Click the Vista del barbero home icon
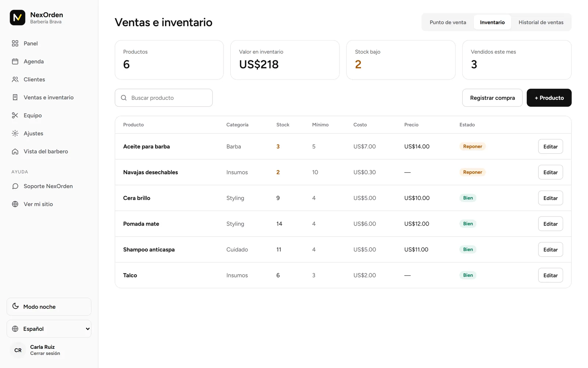Image resolution: width=588 pixels, height=368 pixels. tap(15, 152)
